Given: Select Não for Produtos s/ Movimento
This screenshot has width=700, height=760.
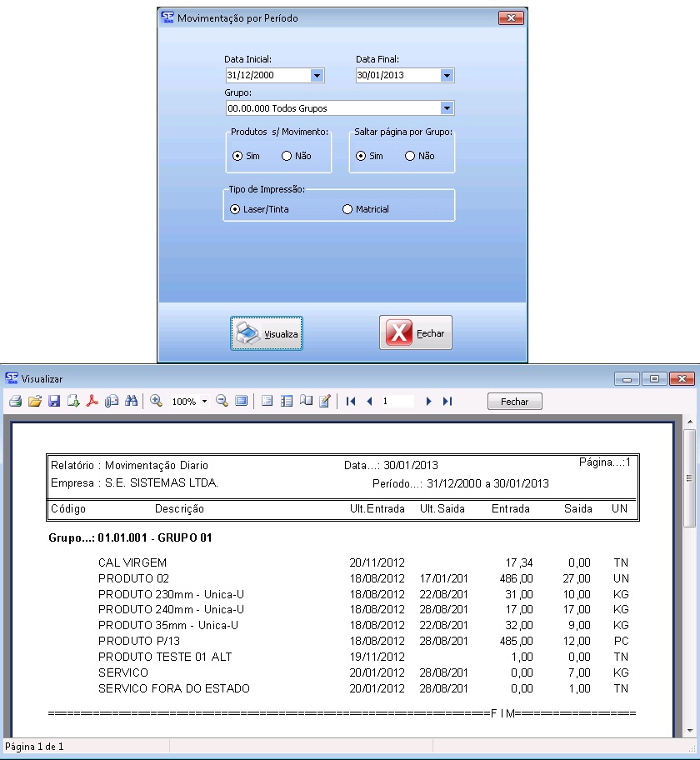Looking at the screenshot, I should tap(287, 156).
